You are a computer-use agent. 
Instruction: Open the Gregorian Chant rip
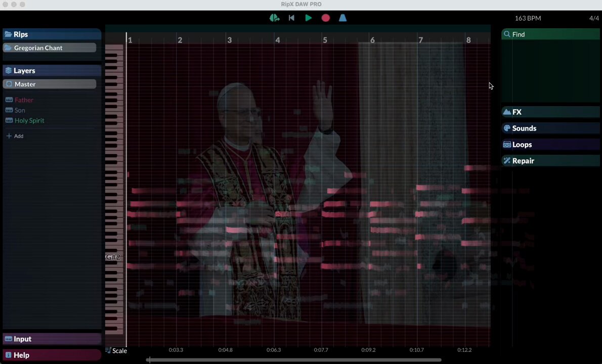(x=50, y=48)
